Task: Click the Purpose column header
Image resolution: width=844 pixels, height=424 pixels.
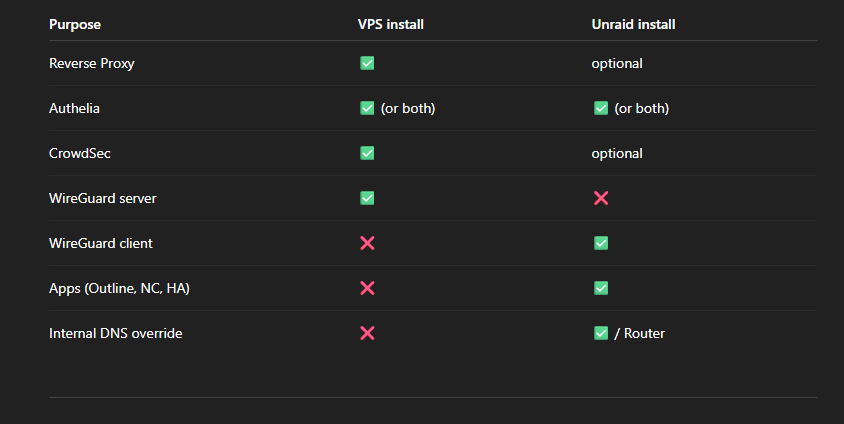Action: click(75, 24)
